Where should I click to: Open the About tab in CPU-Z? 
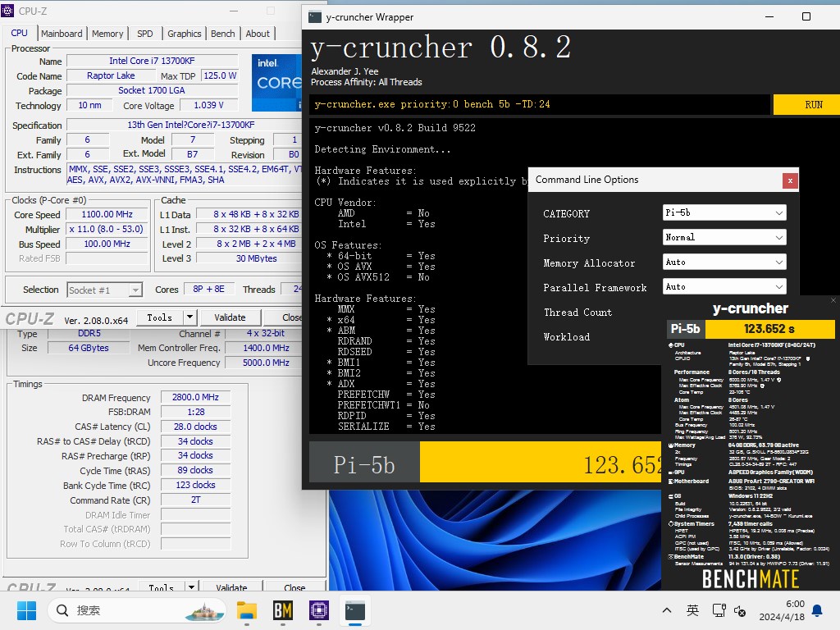258,33
